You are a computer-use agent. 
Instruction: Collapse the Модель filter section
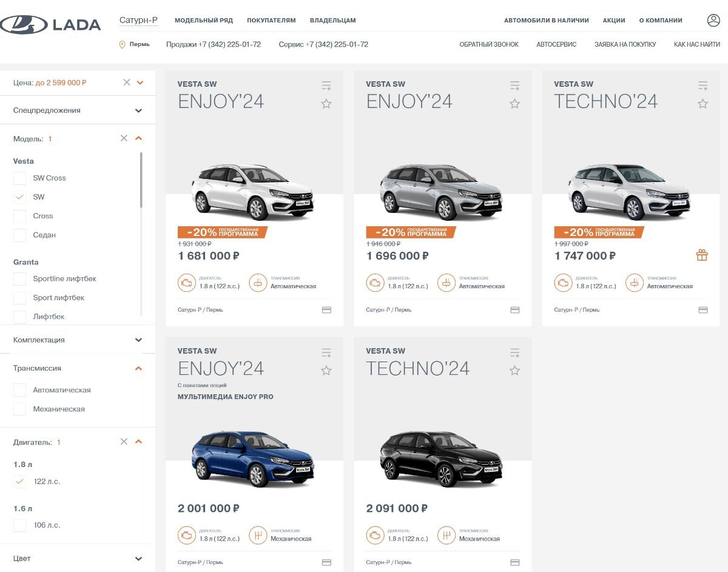[138, 138]
